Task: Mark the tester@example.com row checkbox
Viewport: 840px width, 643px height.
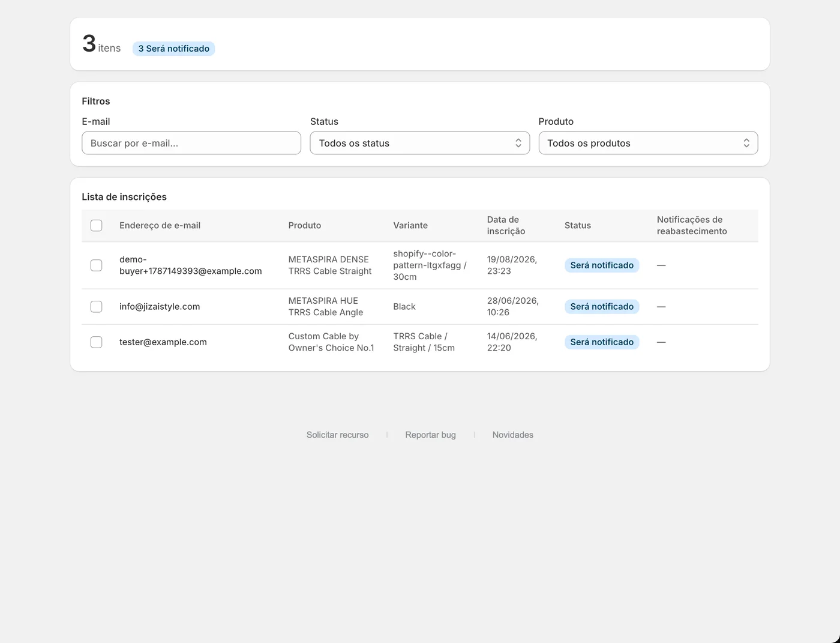Action: tap(96, 342)
